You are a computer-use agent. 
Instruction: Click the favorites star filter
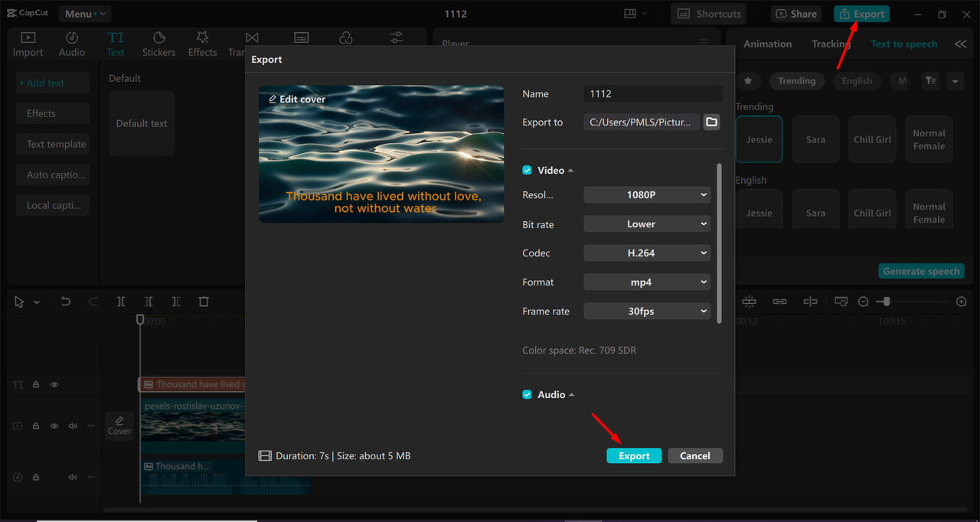click(749, 80)
